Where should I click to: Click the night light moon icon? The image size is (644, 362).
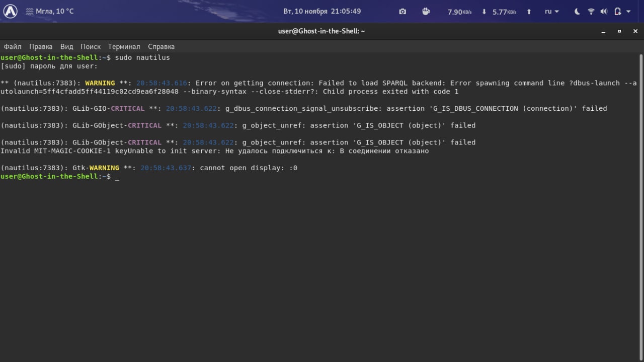click(x=577, y=12)
